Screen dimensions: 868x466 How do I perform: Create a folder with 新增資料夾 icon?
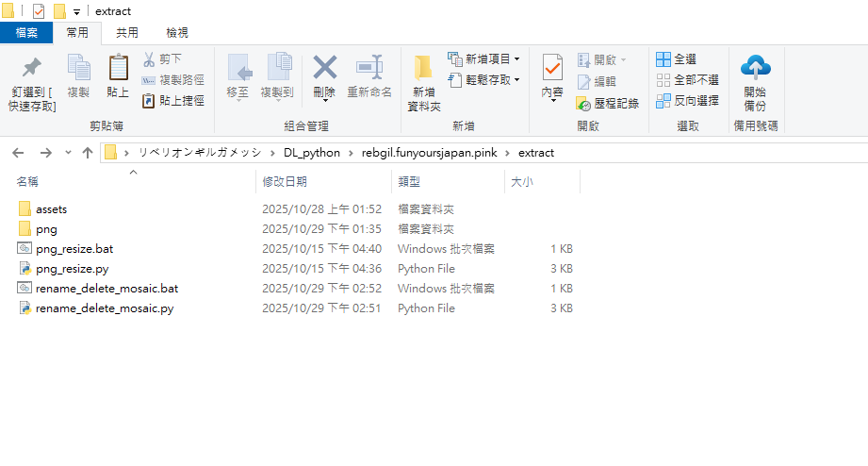423,70
